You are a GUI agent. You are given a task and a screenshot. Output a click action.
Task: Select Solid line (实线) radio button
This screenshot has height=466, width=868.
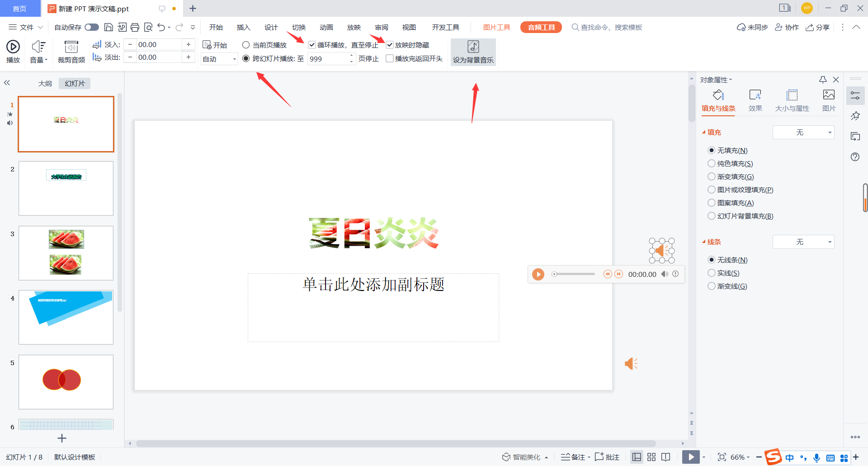(712, 273)
